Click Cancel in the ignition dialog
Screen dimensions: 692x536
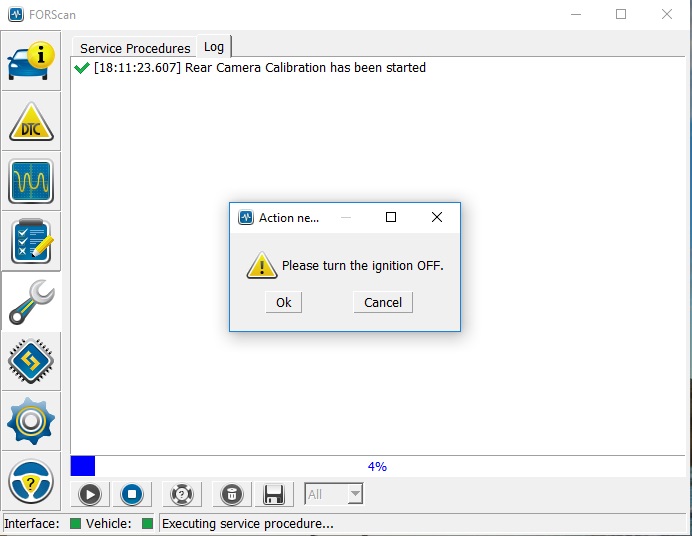click(x=383, y=302)
